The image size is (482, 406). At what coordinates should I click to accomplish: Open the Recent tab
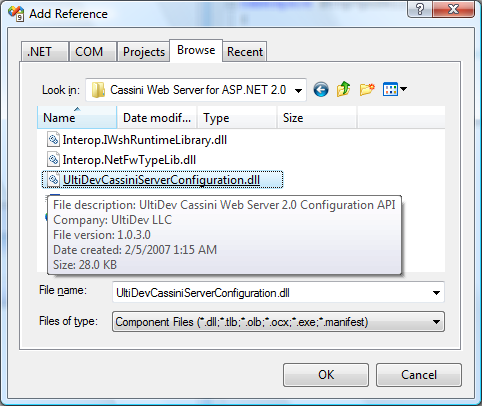click(x=245, y=52)
